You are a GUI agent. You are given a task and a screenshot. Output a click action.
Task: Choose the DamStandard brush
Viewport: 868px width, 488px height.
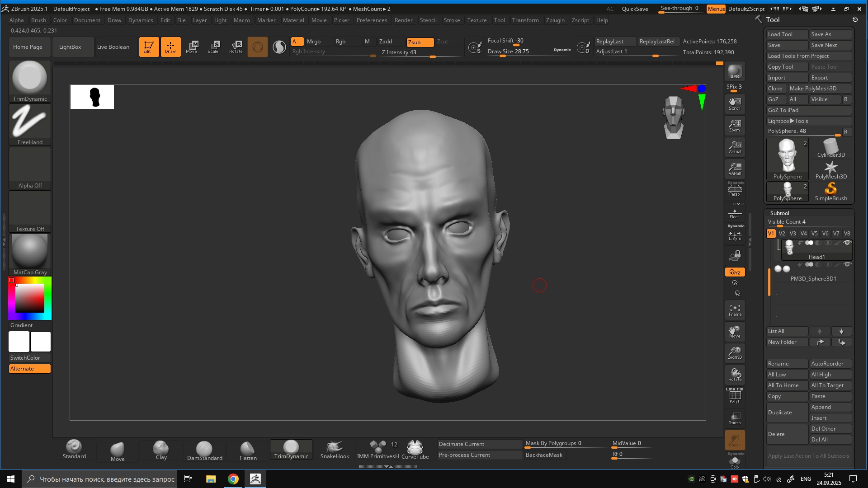tap(204, 450)
